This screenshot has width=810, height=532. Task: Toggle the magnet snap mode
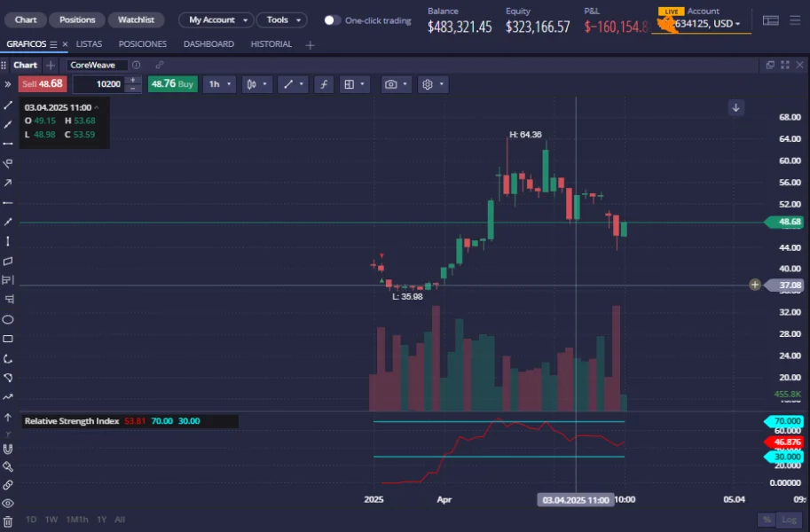coord(8,449)
